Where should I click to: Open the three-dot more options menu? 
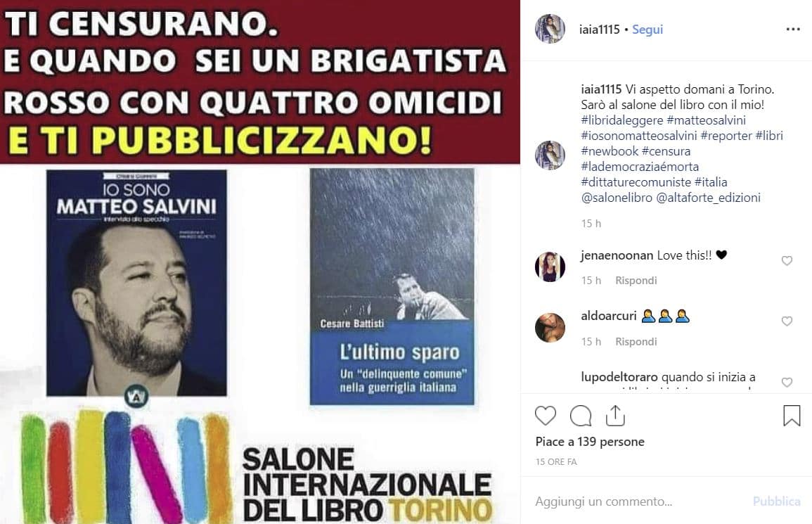(793, 30)
